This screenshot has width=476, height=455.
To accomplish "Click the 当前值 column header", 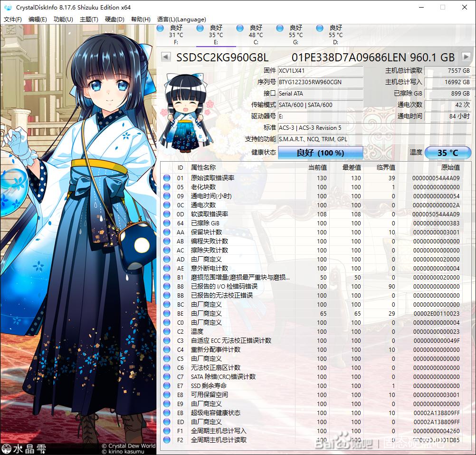I will point(317,167).
